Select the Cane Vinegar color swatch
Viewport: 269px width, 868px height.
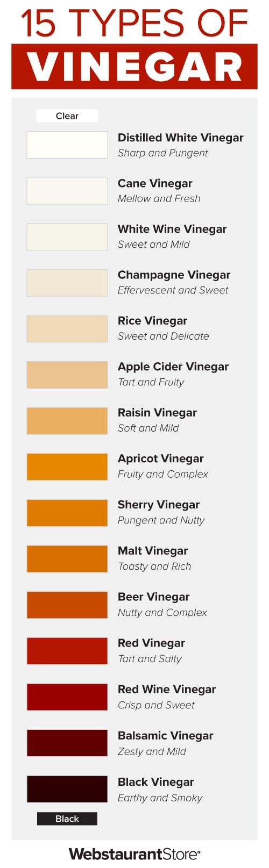tap(67, 191)
